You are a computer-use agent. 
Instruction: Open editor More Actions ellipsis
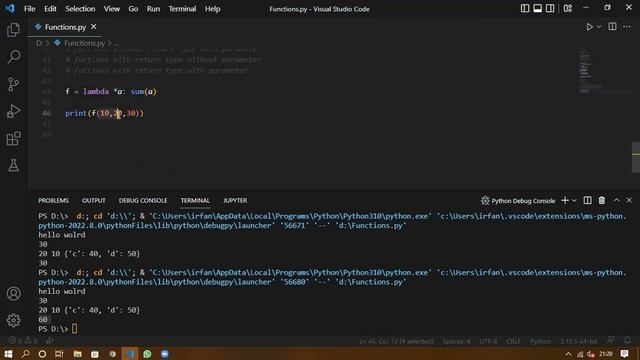click(x=627, y=27)
